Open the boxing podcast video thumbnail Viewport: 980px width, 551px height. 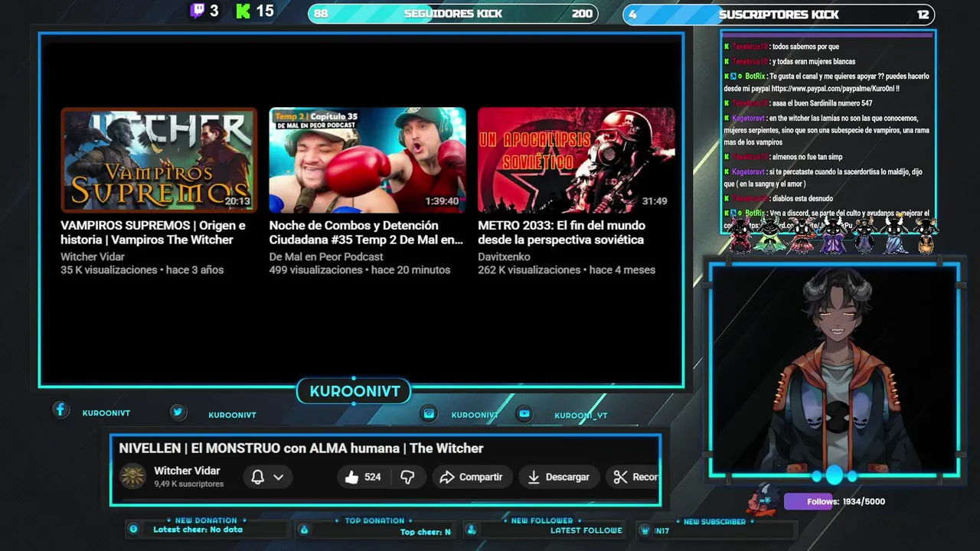point(367,160)
